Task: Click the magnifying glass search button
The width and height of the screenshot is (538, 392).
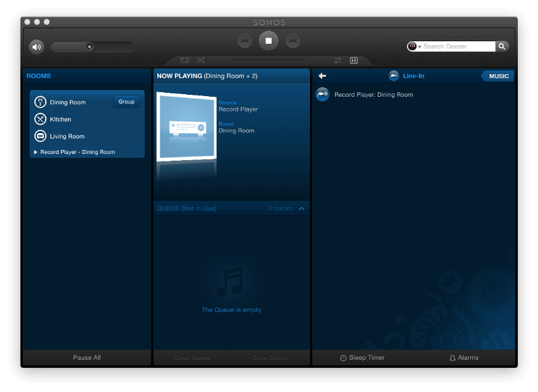Action: click(x=502, y=46)
